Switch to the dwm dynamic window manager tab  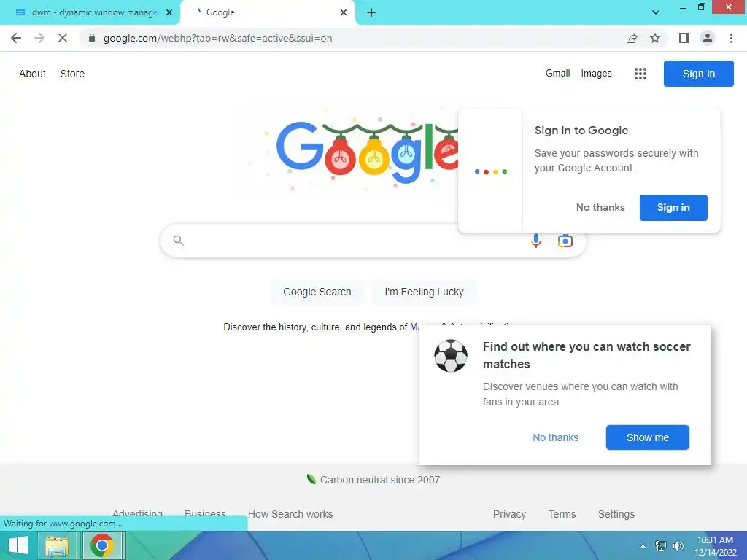pos(90,12)
